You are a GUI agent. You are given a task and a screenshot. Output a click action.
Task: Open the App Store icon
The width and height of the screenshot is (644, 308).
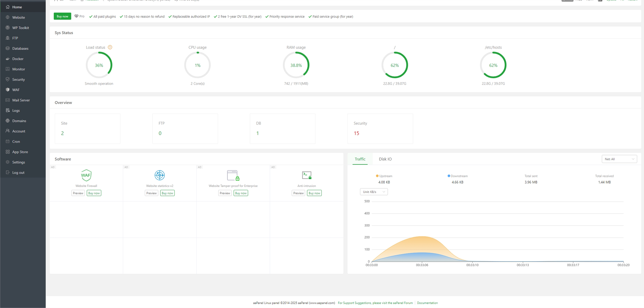7,152
